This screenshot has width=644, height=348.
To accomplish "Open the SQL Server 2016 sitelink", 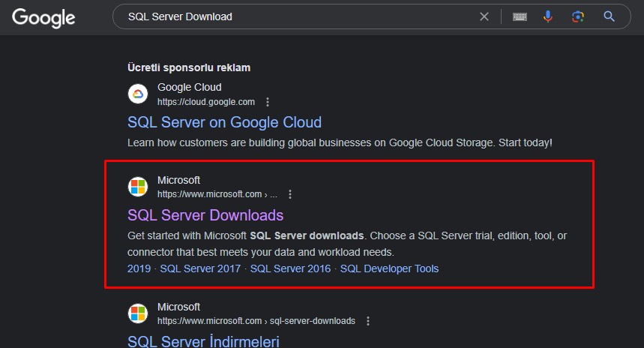I will click(x=290, y=268).
